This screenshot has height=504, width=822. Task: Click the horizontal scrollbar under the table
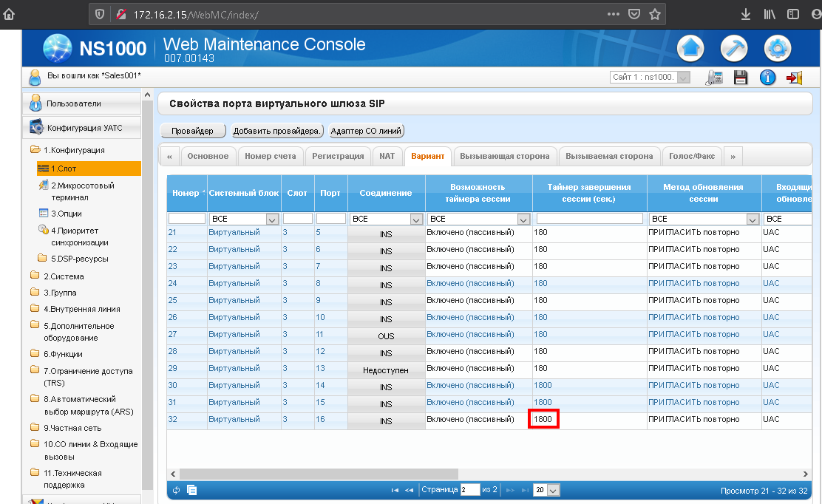[318, 474]
